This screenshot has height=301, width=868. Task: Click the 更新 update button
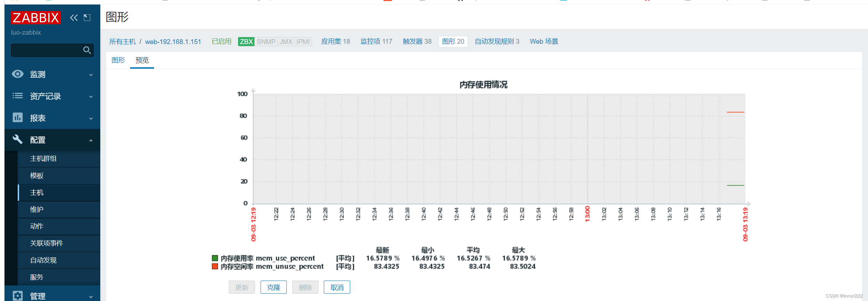(x=242, y=287)
